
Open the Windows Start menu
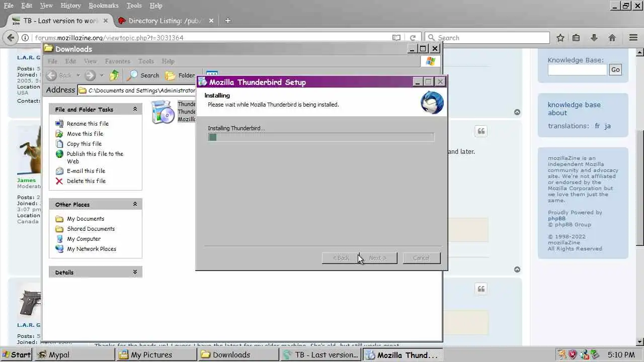[16, 354]
